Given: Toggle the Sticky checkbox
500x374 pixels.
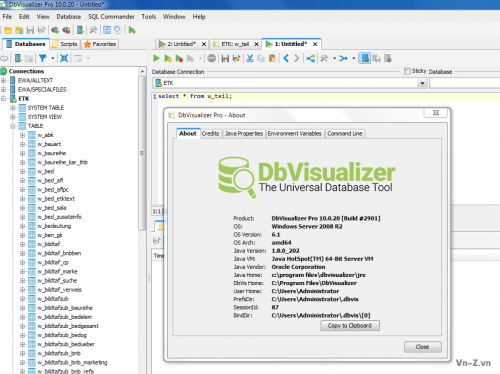Looking at the screenshot, I should tap(407, 71).
